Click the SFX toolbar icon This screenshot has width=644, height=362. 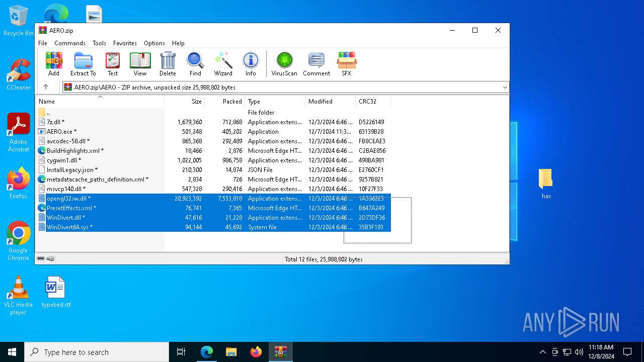click(347, 64)
